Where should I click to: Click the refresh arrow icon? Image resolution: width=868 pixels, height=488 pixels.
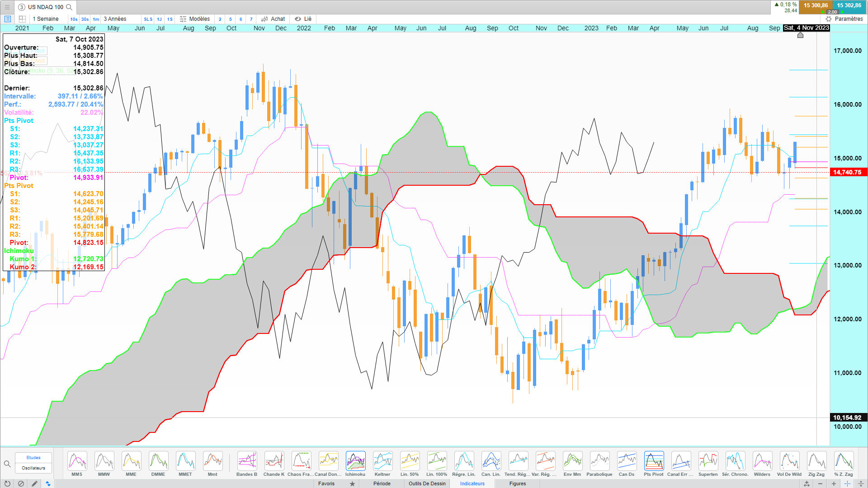pos(7,483)
